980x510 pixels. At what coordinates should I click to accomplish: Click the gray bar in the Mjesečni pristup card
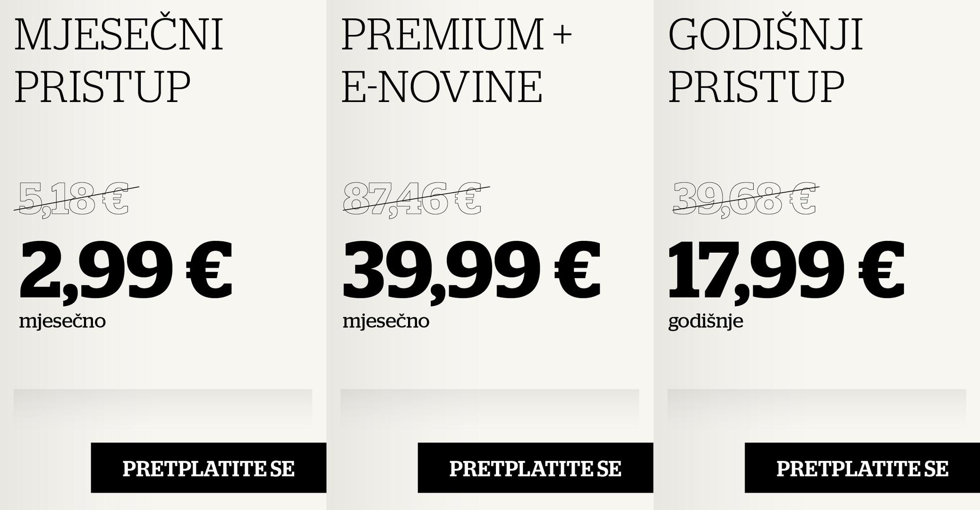[x=163, y=405]
